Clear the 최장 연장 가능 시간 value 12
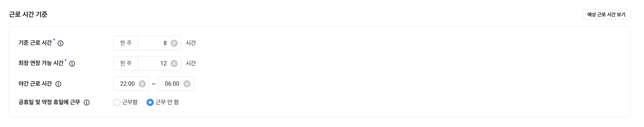This screenshot has height=127, width=644. 174,63
